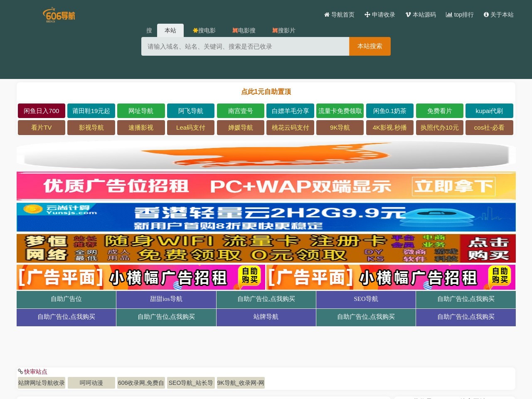Click the info icon beside 关于本站

pos(486,15)
